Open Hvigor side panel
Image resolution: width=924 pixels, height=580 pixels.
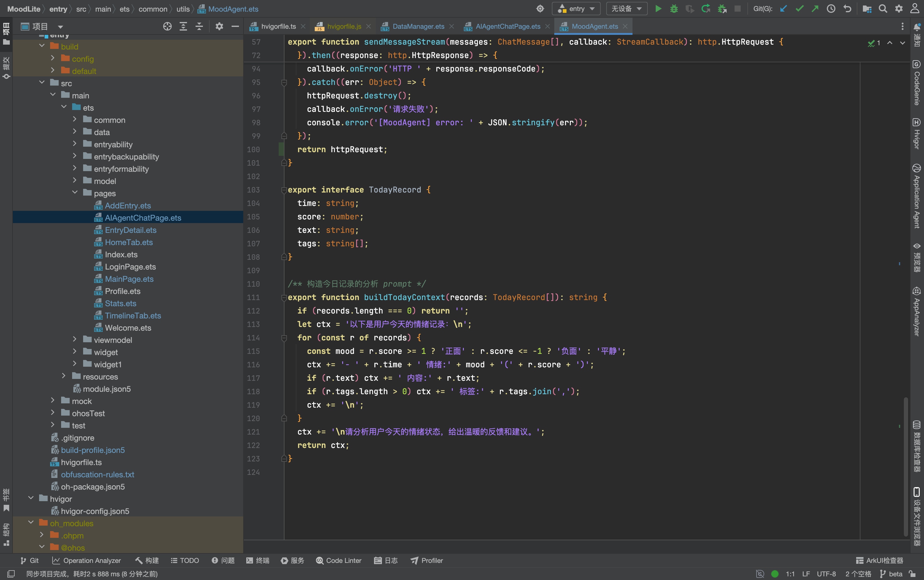click(917, 134)
